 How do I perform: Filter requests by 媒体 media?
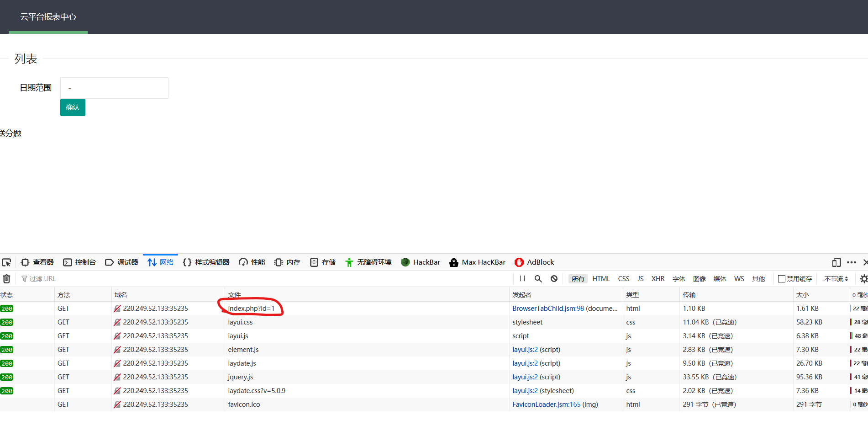(720, 279)
